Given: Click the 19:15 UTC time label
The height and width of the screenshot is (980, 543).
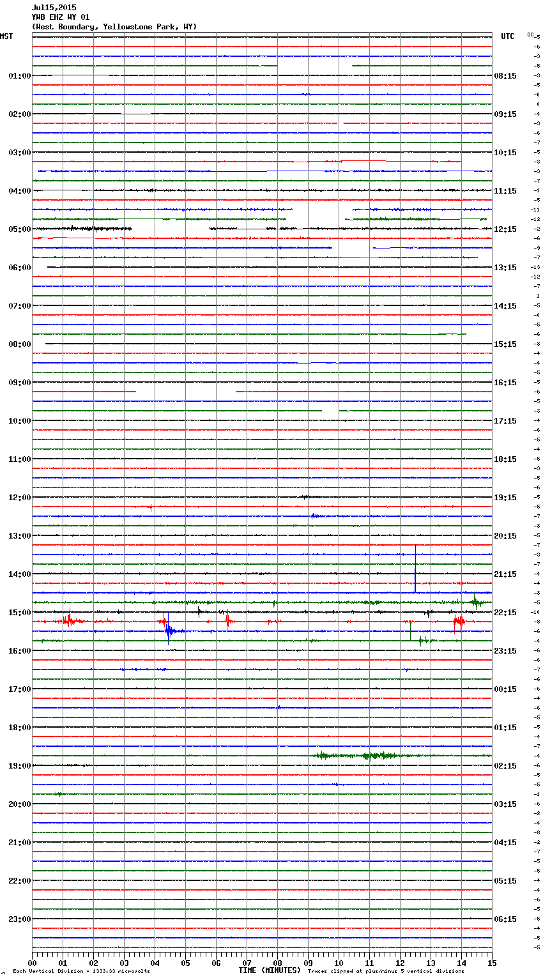Looking at the screenshot, I should click(505, 498).
